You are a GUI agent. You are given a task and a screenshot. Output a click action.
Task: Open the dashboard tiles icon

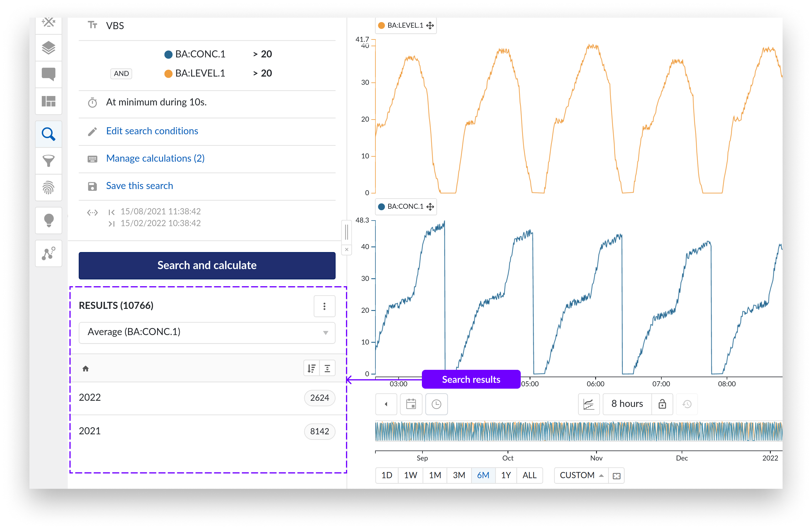[49, 101]
